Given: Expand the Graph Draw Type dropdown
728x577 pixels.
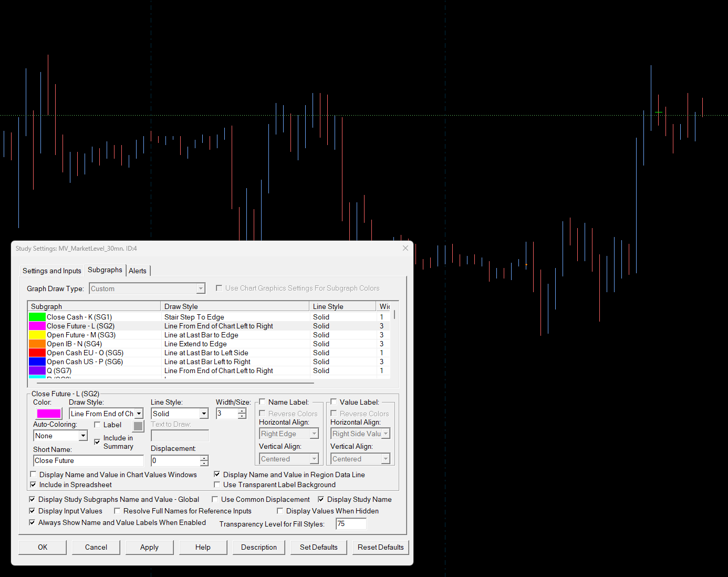Looking at the screenshot, I should coord(201,288).
